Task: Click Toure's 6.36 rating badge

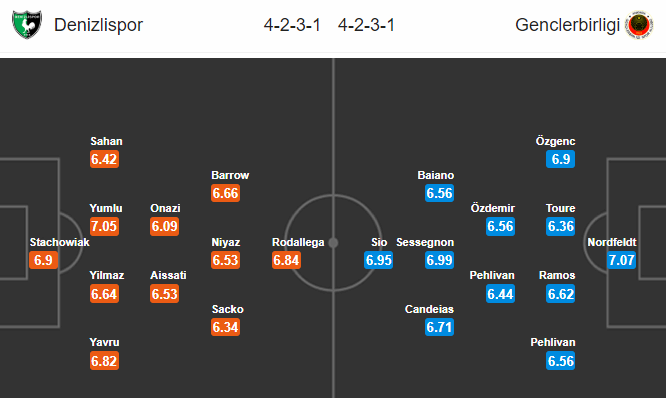Action: [561, 226]
